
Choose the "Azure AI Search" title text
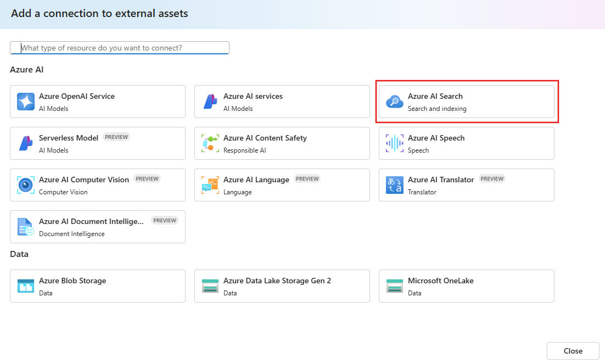point(435,96)
